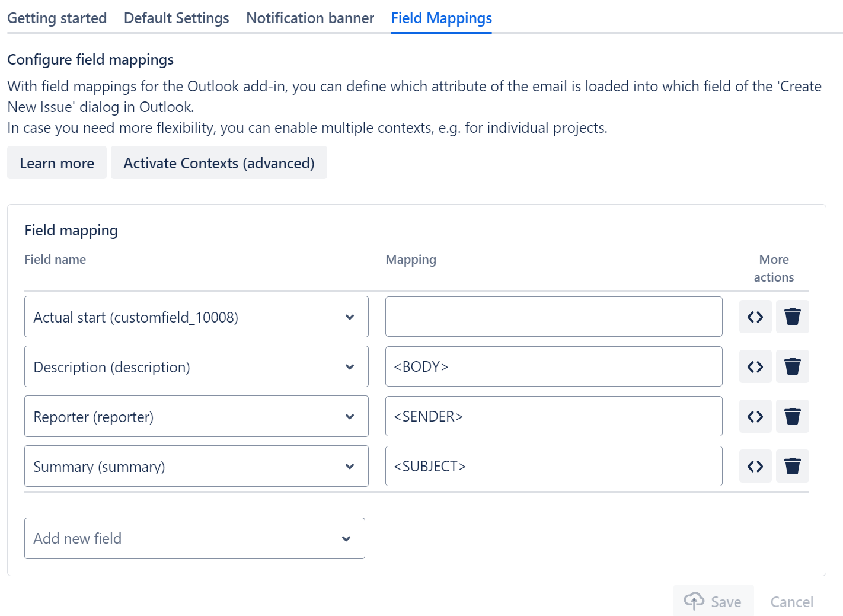Switch to the Getting started tab

[57, 18]
